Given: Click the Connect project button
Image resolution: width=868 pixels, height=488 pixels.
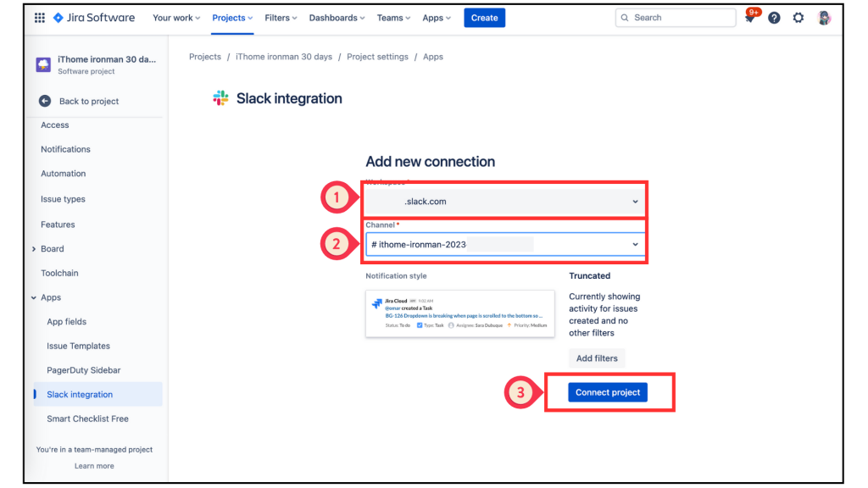Looking at the screenshot, I should tap(607, 392).
